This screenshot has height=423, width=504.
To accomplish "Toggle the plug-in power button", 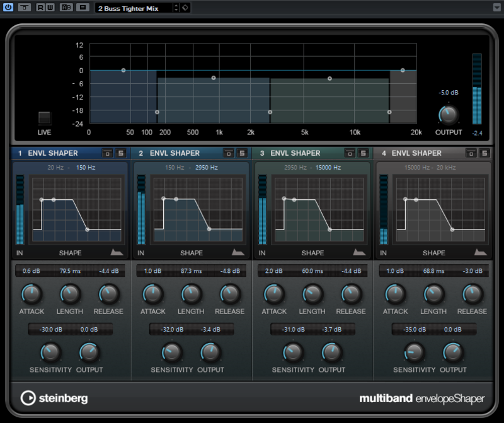I will (8, 7).
